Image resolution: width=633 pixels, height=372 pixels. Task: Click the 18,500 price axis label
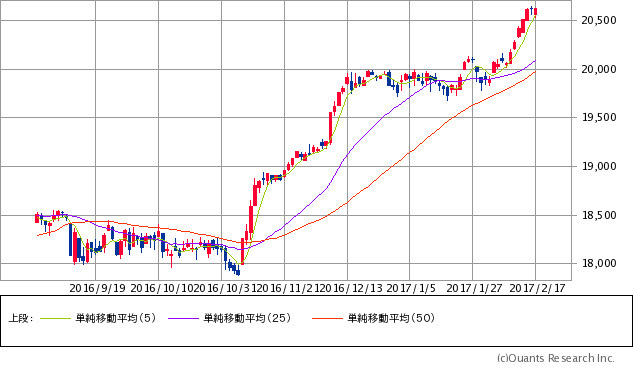tap(599, 215)
